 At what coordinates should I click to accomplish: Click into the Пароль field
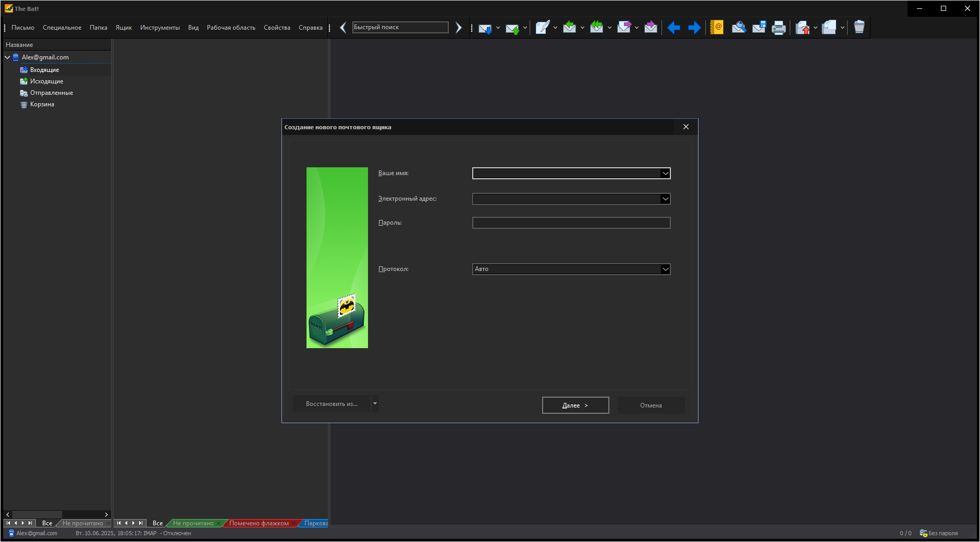[x=571, y=223]
